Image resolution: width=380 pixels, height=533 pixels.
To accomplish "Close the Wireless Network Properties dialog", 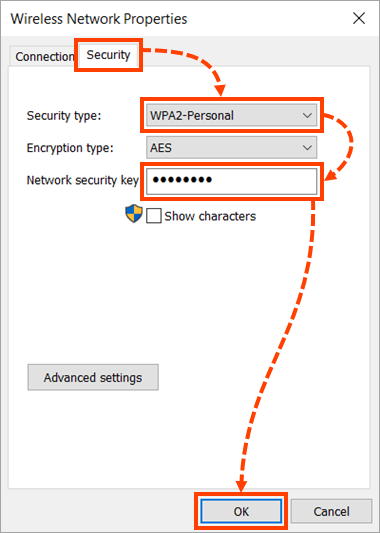I will (x=359, y=19).
